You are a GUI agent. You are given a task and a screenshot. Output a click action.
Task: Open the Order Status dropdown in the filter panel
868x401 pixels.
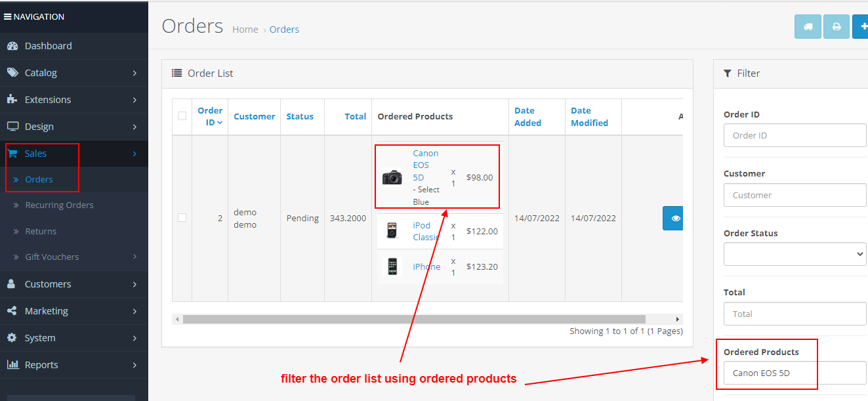pos(795,254)
